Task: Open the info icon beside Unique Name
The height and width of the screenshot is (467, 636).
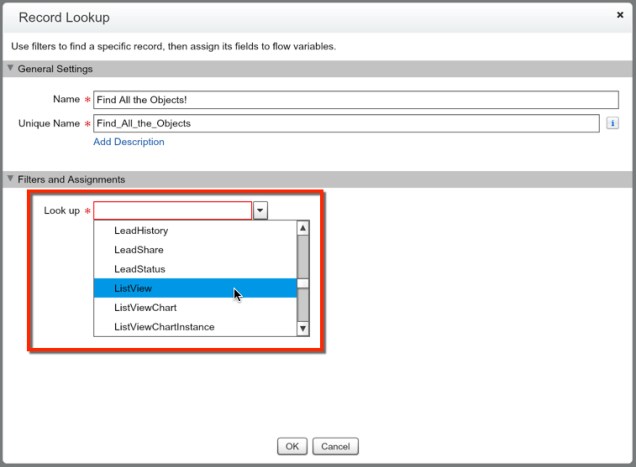Action: coord(611,123)
